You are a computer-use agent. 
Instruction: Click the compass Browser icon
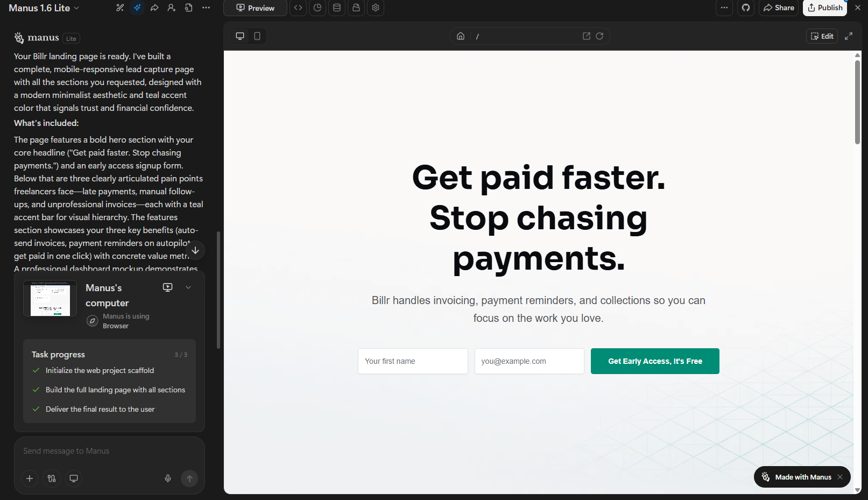pos(93,321)
